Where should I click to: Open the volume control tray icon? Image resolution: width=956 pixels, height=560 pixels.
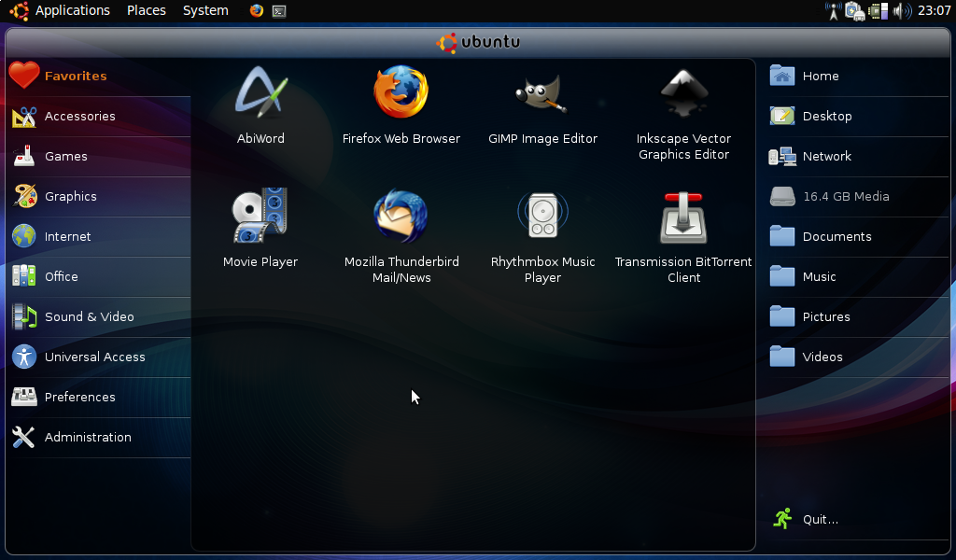coord(902,11)
